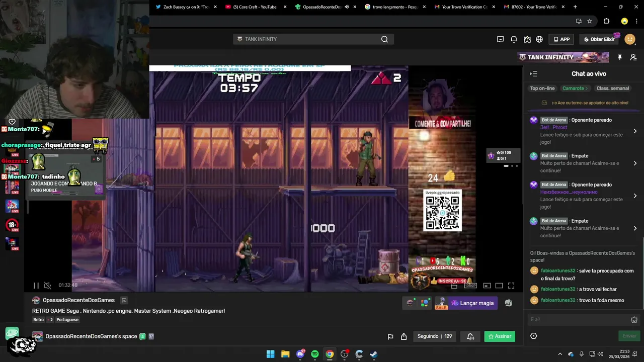Expand the first Empate bot message arrow
644x362 pixels.
click(635, 163)
